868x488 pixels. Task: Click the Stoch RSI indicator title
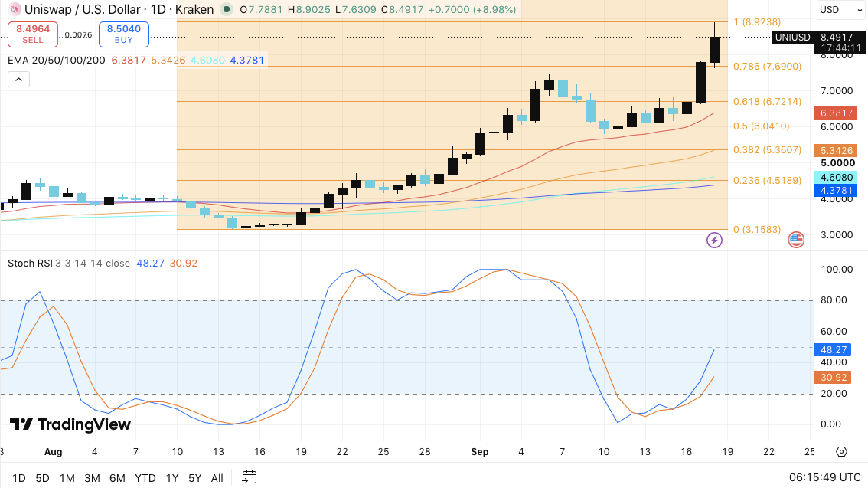(29, 263)
